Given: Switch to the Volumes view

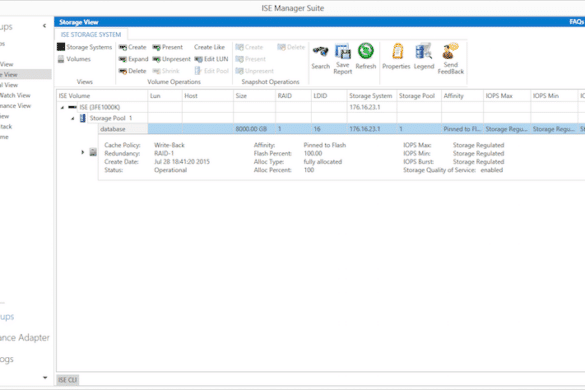Looking at the screenshot, I should pyautogui.click(x=74, y=59).
